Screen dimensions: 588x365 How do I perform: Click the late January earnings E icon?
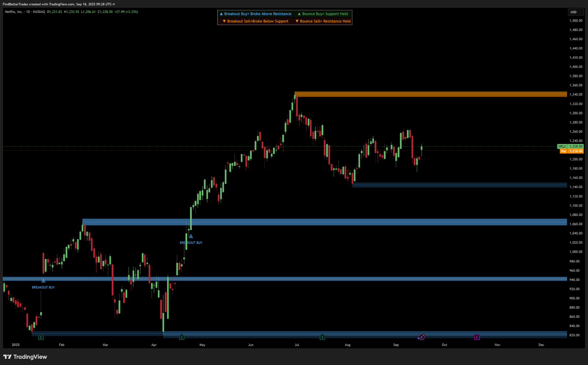coord(41,337)
